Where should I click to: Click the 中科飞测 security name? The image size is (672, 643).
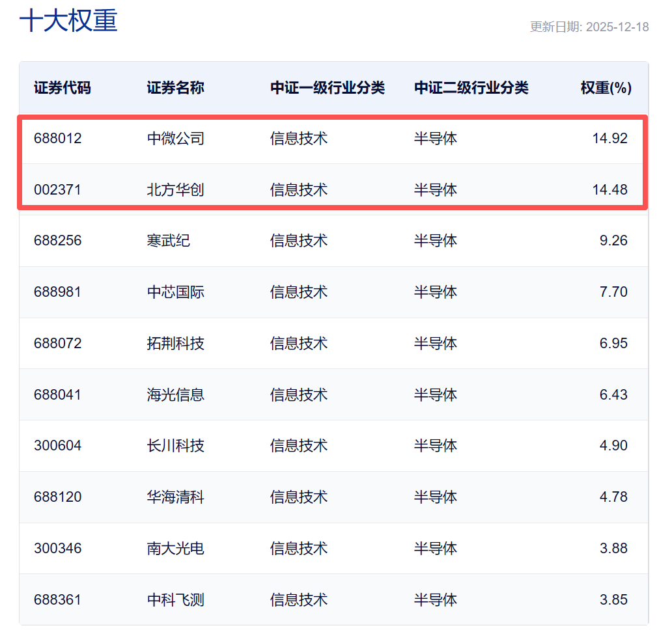[175, 600]
